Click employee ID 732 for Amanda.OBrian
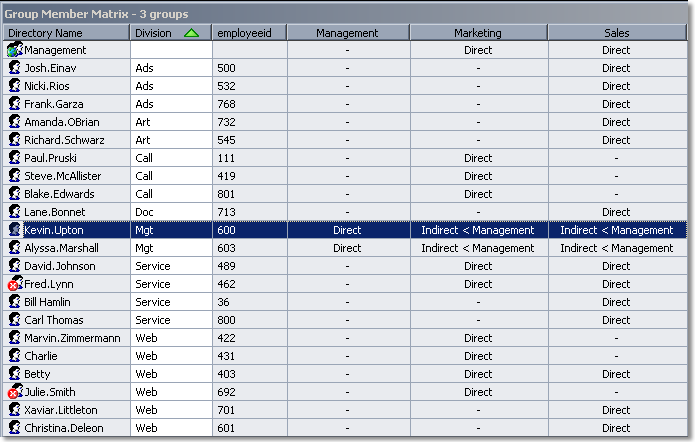The height and width of the screenshot is (442, 695). (227, 122)
